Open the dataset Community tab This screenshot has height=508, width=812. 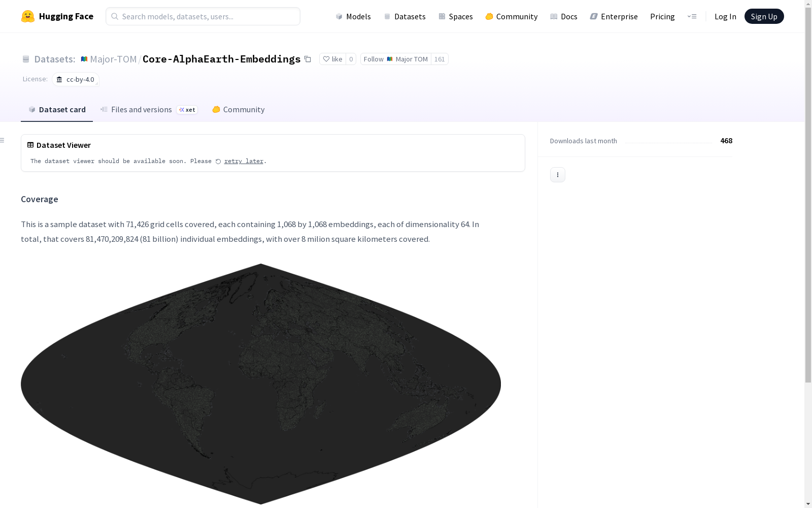pos(239,110)
